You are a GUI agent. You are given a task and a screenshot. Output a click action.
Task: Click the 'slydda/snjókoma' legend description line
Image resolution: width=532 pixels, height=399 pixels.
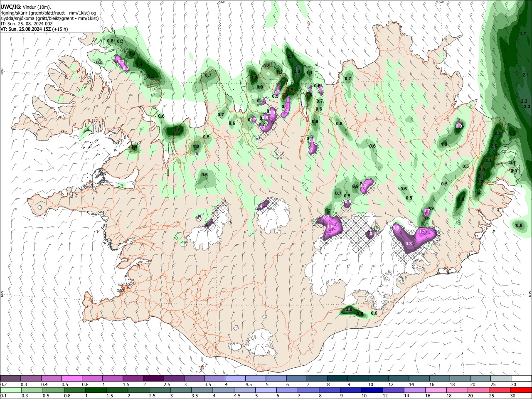tap(49, 18)
